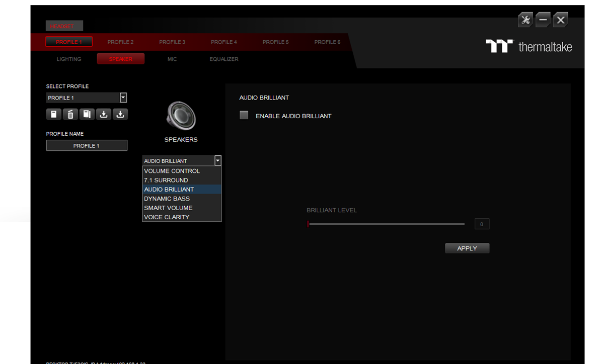
Task: Switch to the PROFILE 5 tab
Action: point(276,42)
